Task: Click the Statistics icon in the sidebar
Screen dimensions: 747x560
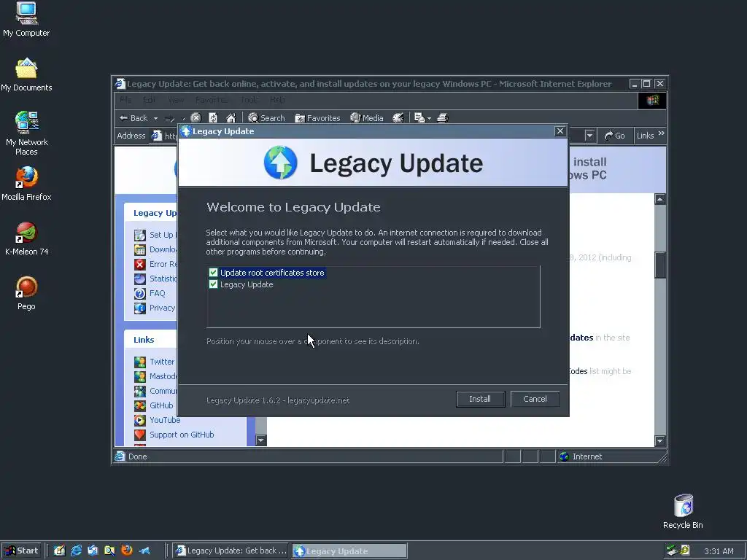Action: click(x=139, y=279)
